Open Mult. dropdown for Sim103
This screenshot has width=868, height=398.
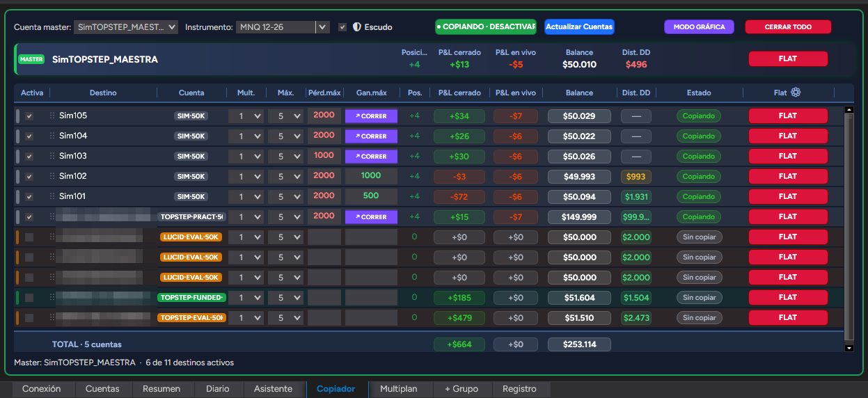(246, 157)
